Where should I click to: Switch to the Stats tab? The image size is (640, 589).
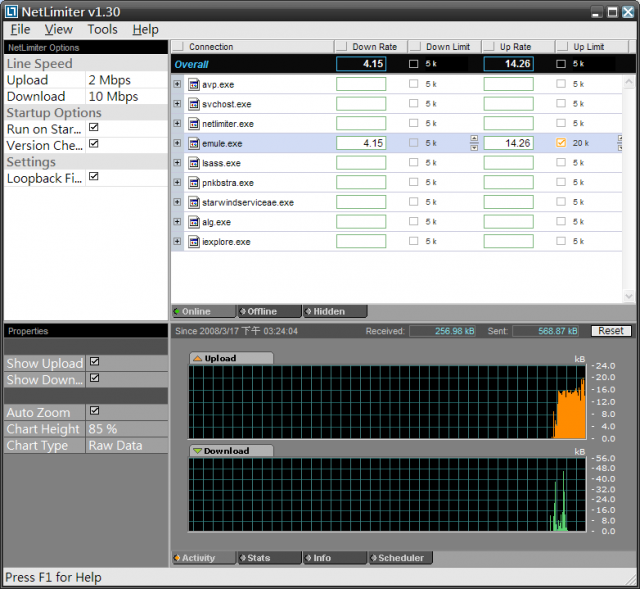[x=269, y=558]
